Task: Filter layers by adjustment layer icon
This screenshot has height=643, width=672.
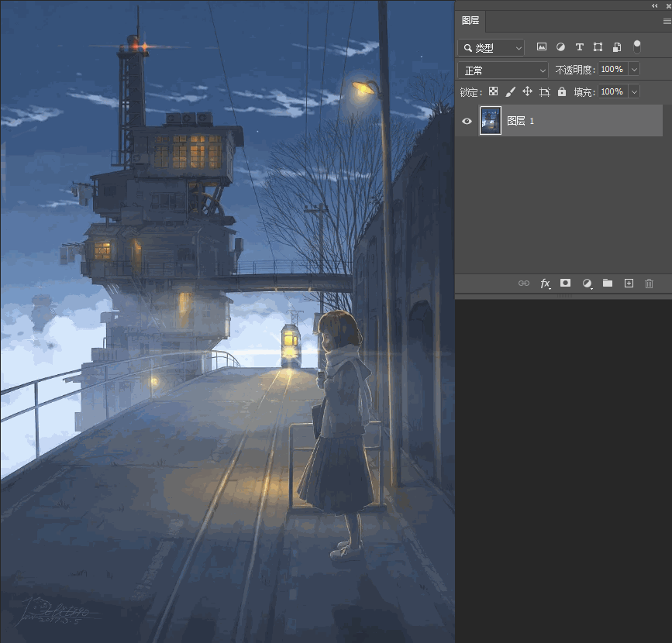Action: tap(560, 47)
